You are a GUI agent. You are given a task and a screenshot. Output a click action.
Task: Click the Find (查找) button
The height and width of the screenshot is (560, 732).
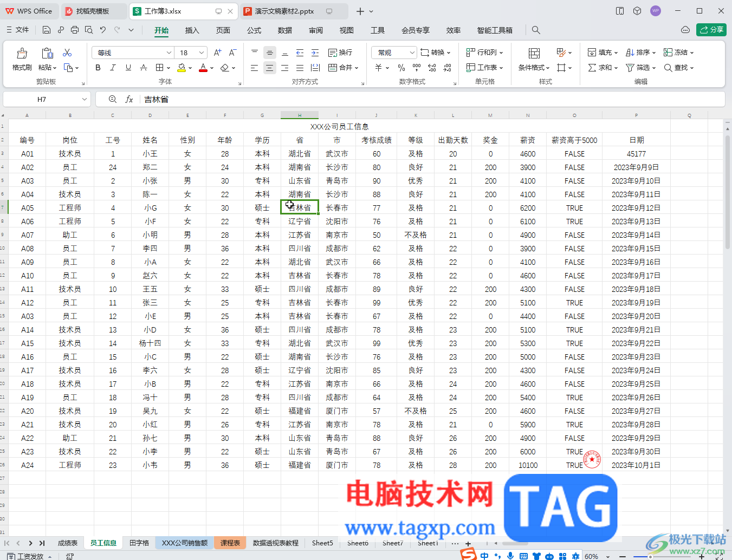[x=678, y=68]
